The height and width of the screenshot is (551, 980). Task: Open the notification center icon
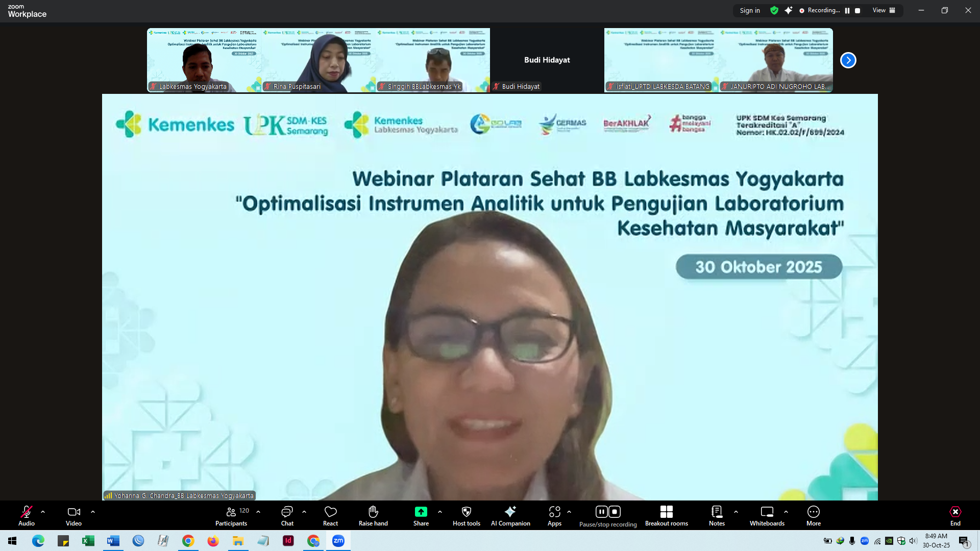(x=964, y=541)
